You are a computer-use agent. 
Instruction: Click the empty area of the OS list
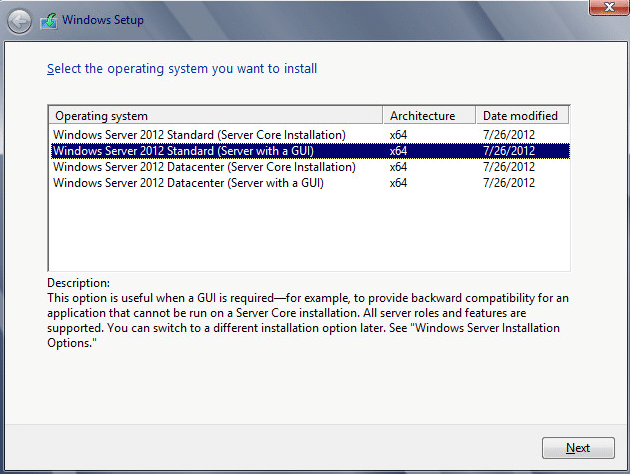309,231
